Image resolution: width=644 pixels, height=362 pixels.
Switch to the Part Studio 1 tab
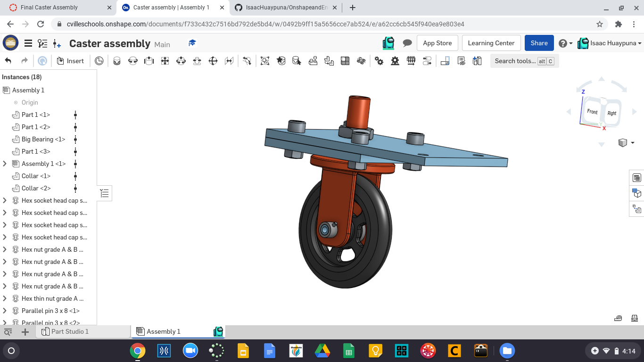click(x=83, y=331)
